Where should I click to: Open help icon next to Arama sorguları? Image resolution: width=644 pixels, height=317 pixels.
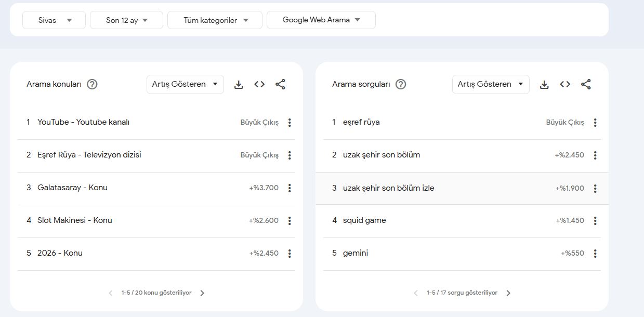point(400,84)
